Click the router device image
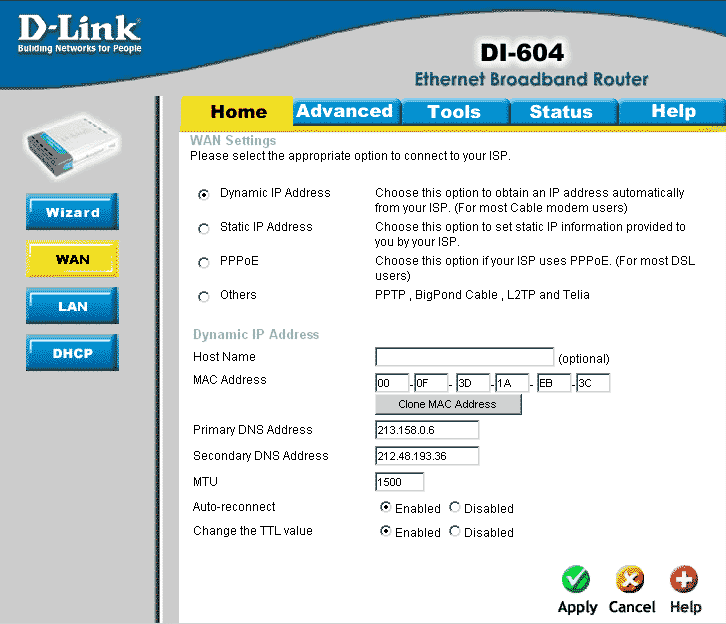Screen dimensions: 726x624 pyautogui.click(x=72, y=145)
